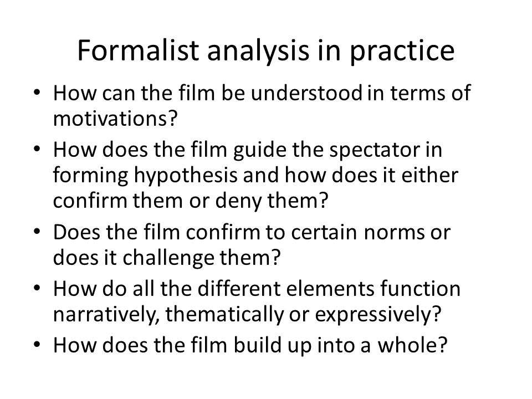Select the bullet before 'Does the film confirm'
The width and height of the screenshot is (532, 399).
[37, 232]
